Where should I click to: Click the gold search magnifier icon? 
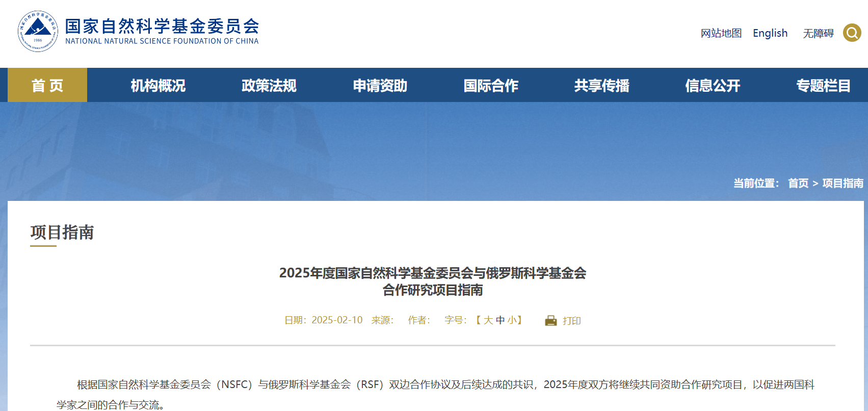852,33
